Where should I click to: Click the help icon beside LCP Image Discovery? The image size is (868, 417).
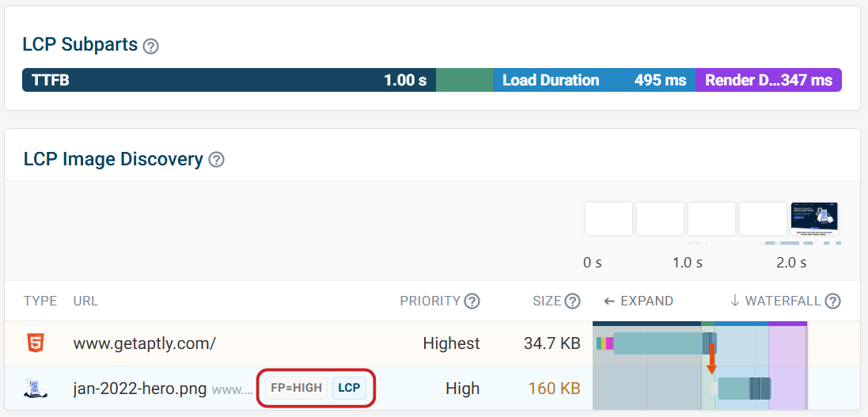pos(216,160)
